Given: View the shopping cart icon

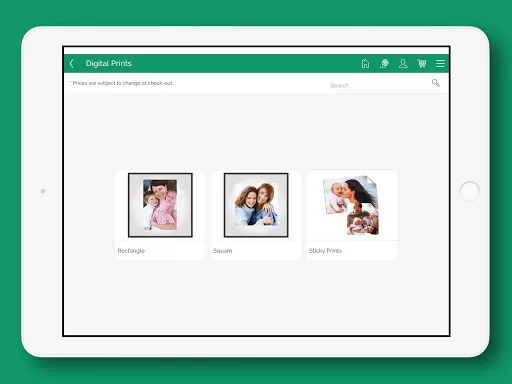Looking at the screenshot, I should [422, 63].
